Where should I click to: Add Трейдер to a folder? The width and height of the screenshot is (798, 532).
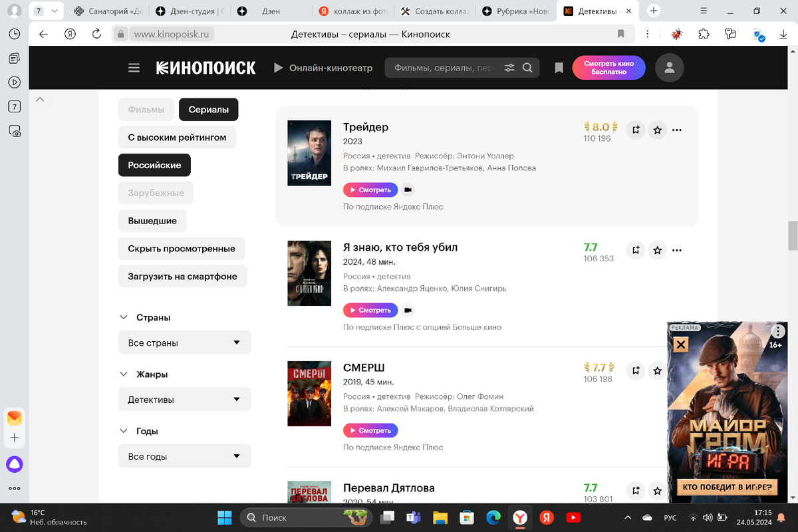[x=636, y=130]
